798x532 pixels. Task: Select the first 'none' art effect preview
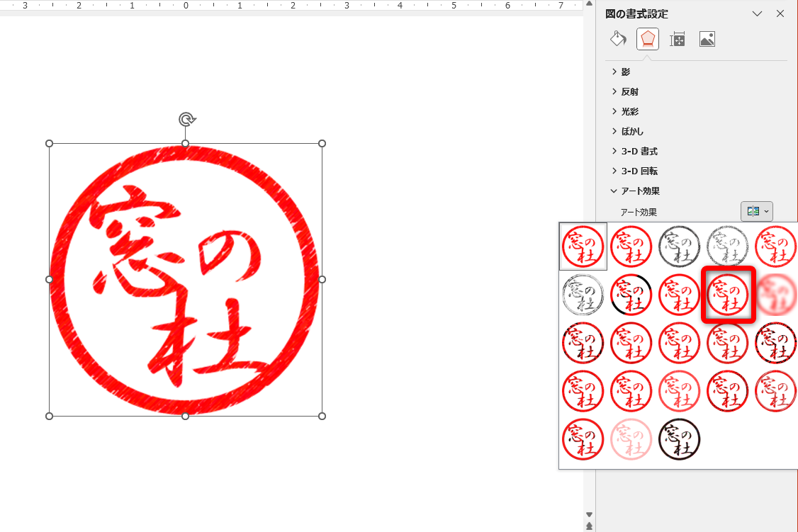(x=583, y=247)
